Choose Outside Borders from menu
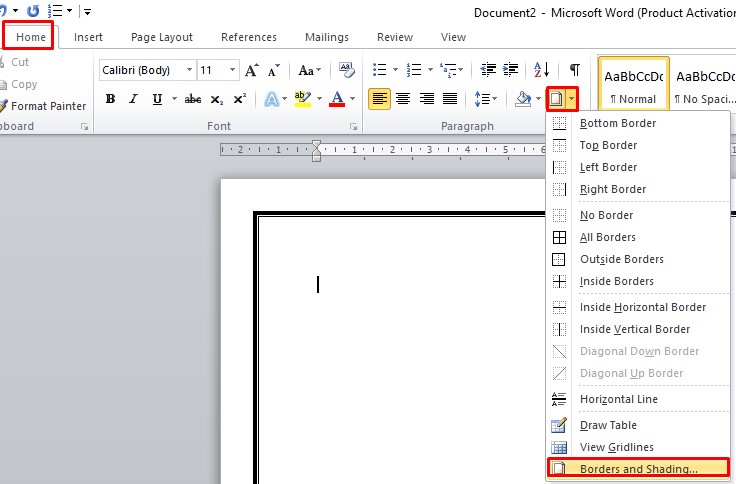Image resolution: width=736 pixels, height=484 pixels. [637, 260]
